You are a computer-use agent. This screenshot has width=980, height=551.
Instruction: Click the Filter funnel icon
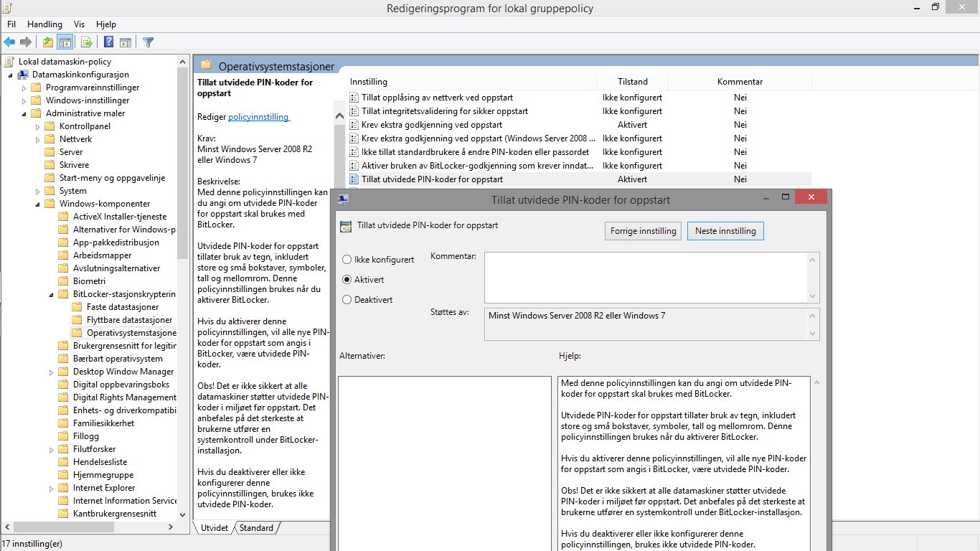pyautogui.click(x=148, y=42)
